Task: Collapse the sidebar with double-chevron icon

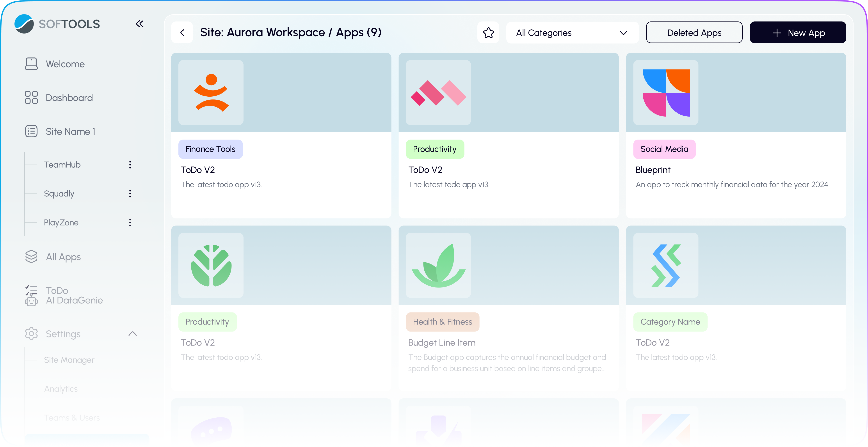Action: 140,24
